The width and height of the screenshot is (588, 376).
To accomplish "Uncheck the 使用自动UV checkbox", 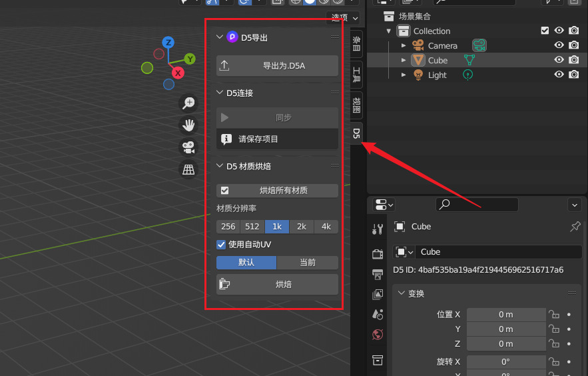I will tap(221, 245).
